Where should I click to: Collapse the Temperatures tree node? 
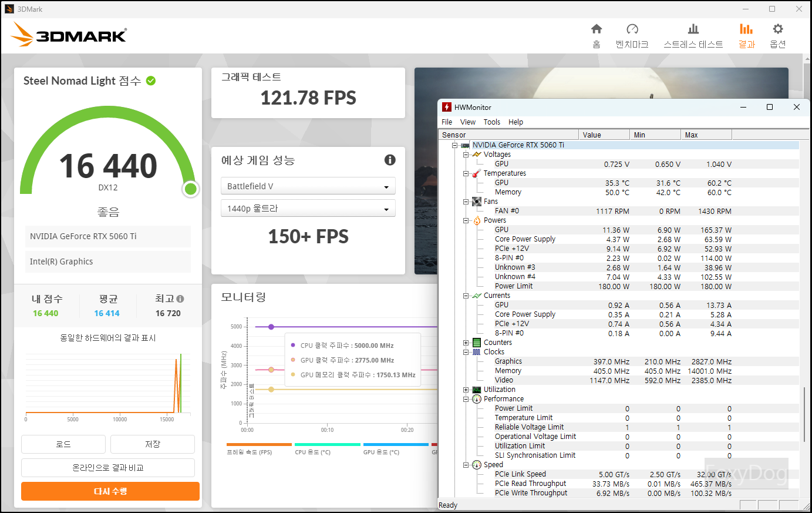466,173
